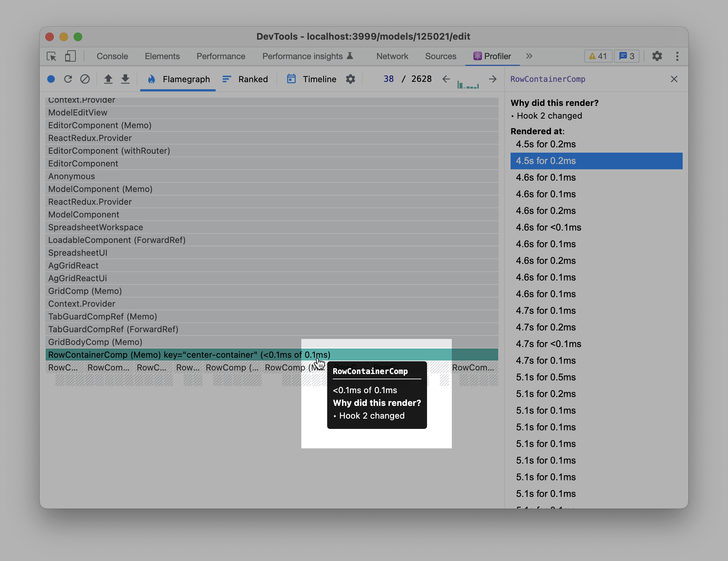Image resolution: width=728 pixels, height=561 pixels.
Task: Reload and start profiling
Action: [x=68, y=79]
